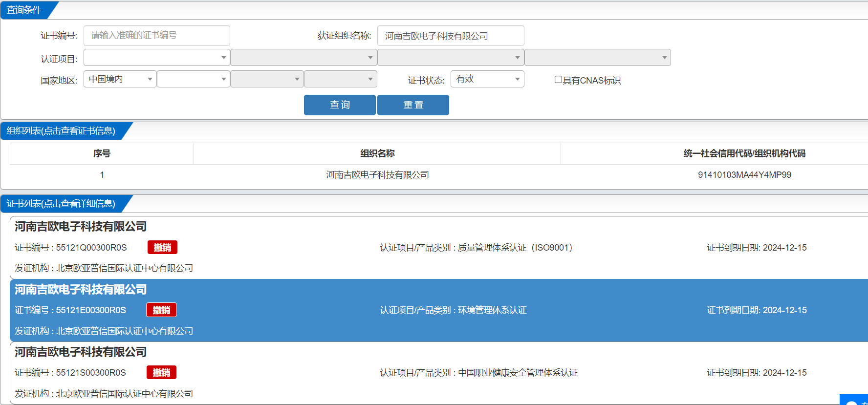
Task: Click company title of the highlighted 环境管理 card
Action: click(81, 290)
